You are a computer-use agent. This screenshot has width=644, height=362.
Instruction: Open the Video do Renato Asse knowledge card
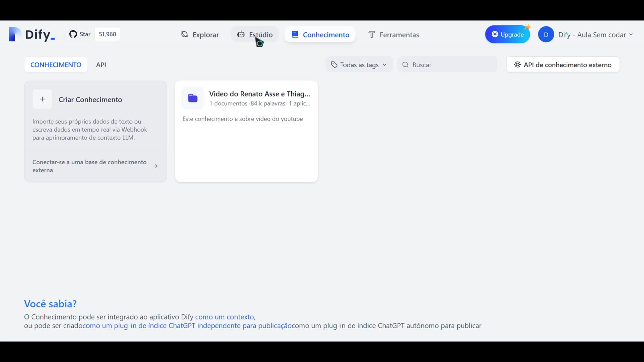point(259,94)
